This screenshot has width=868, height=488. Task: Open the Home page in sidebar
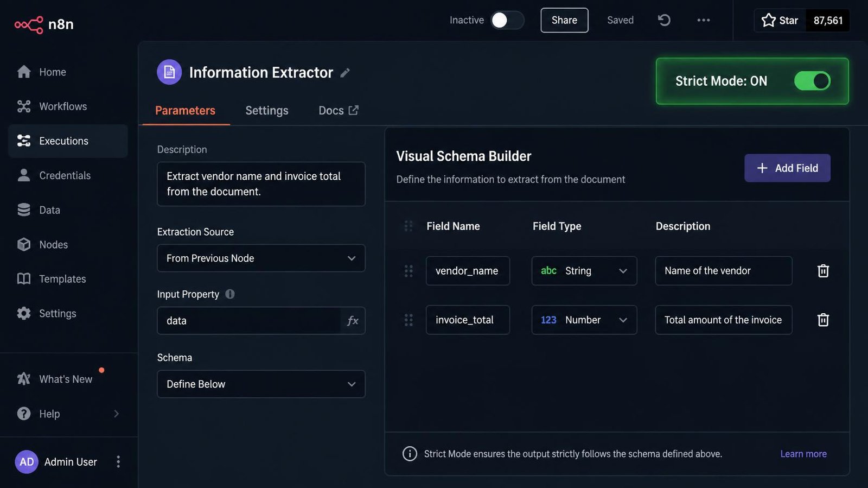tap(68, 72)
